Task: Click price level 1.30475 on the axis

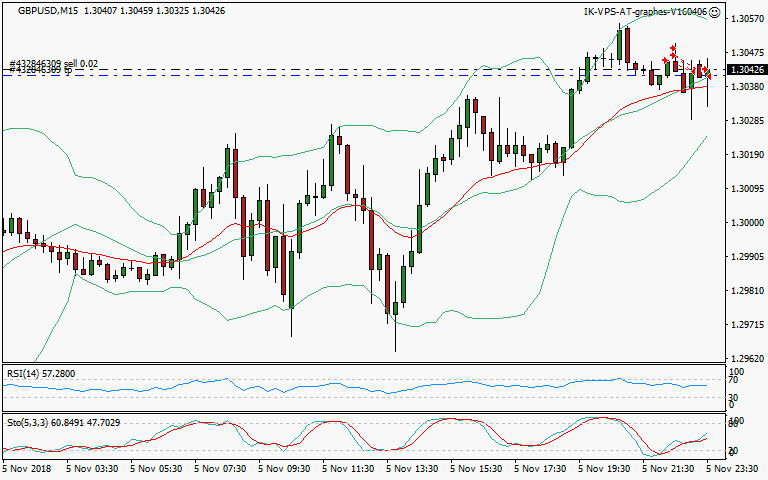Action: pyautogui.click(x=747, y=52)
